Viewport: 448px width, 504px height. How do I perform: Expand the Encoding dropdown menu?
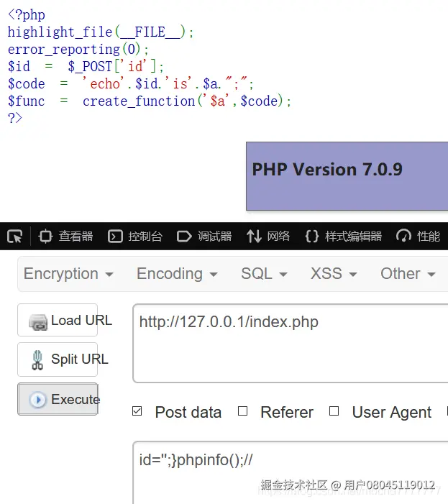[x=177, y=274]
